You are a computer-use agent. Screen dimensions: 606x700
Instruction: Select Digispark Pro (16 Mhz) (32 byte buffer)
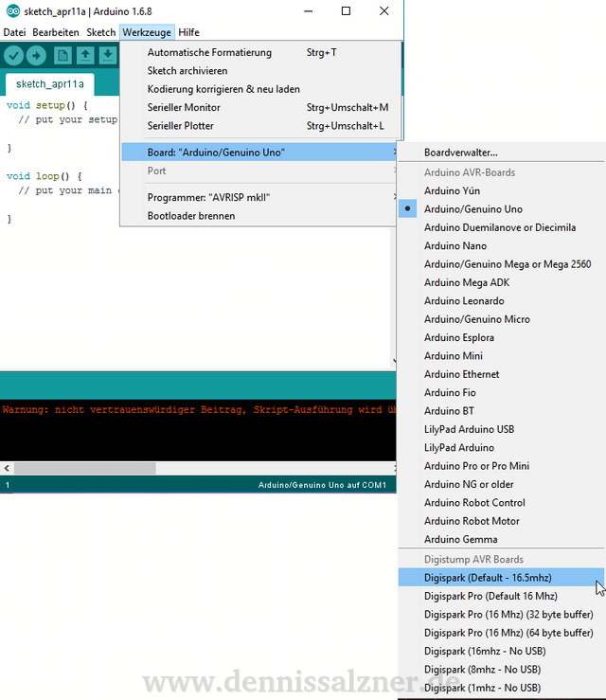coord(502,614)
